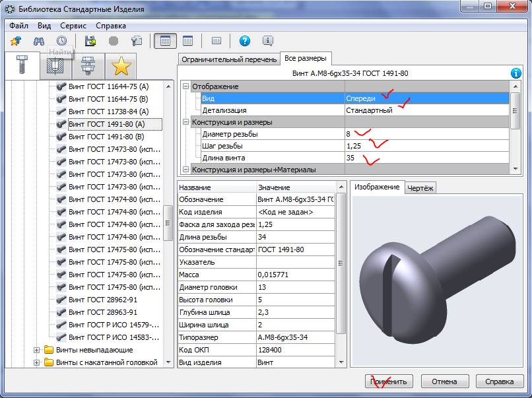
Task: Select Винт ГОСТ Р ИСО 14579 tree item
Action: (x=114, y=325)
